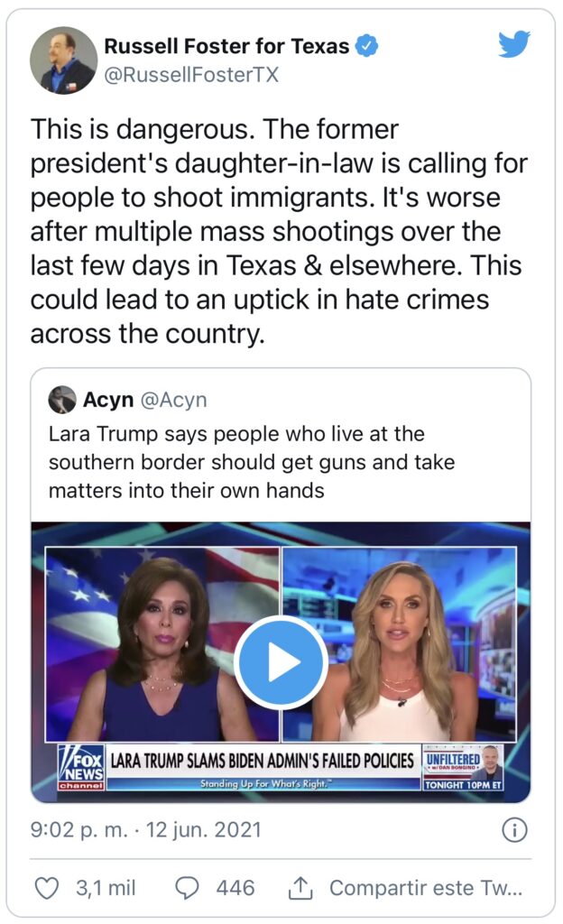The image size is (563, 924).
Task: Click the @RussellFosterTX handle
Action: click(191, 76)
